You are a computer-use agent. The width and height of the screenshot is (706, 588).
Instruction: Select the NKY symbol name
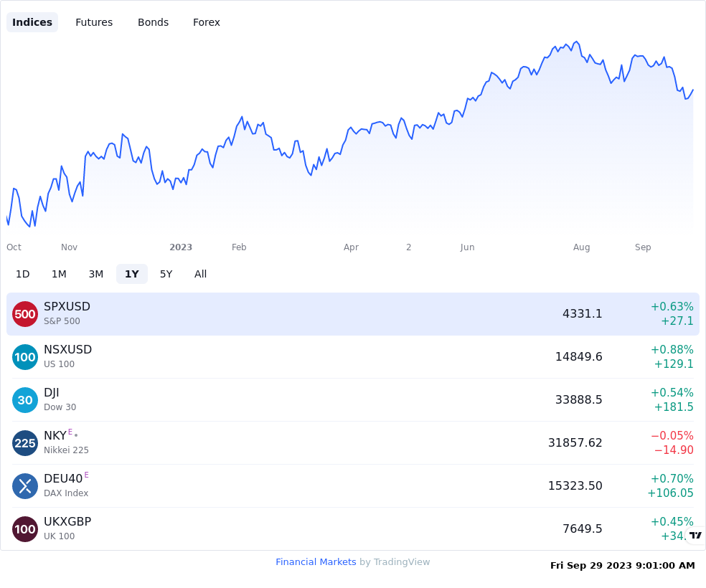55,435
